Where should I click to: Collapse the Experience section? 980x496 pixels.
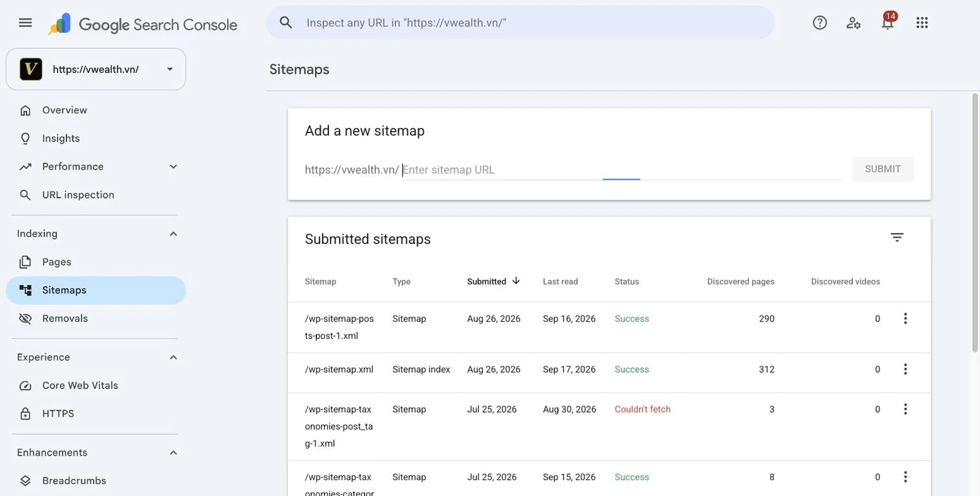[173, 357]
